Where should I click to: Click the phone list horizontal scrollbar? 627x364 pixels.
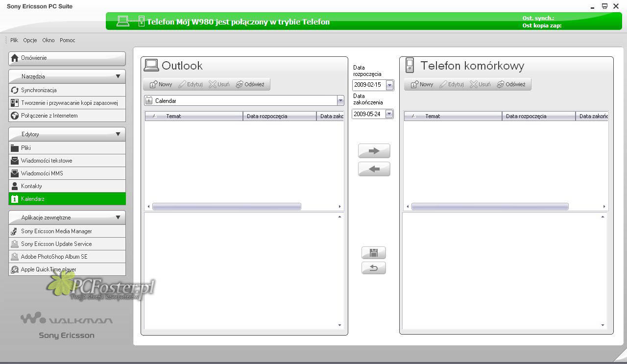490,207
